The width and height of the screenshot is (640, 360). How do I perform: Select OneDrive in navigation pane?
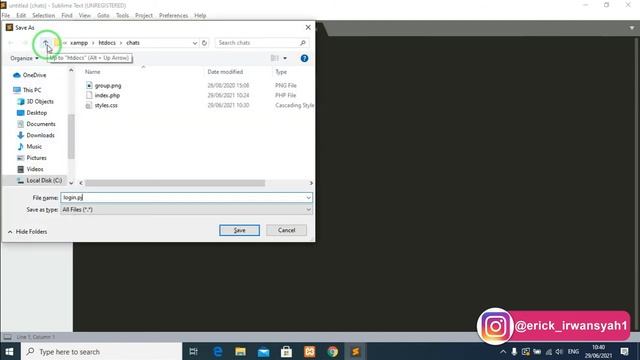(30, 75)
